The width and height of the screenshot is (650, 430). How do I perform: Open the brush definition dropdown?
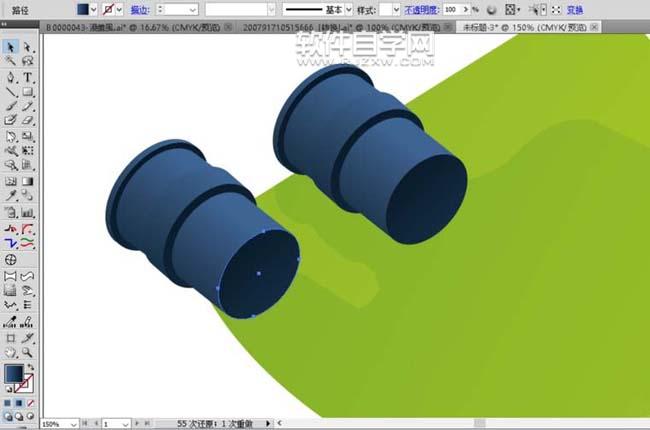[271, 10]
